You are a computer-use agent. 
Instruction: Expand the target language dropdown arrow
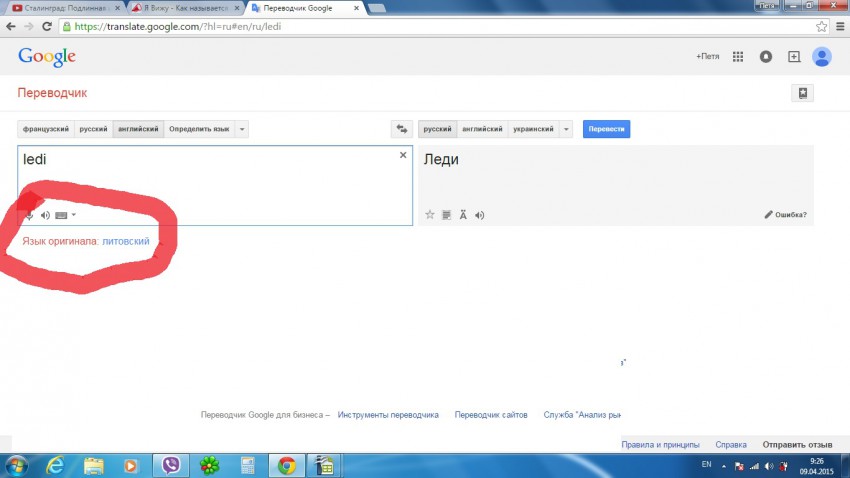tap(567, 129)
